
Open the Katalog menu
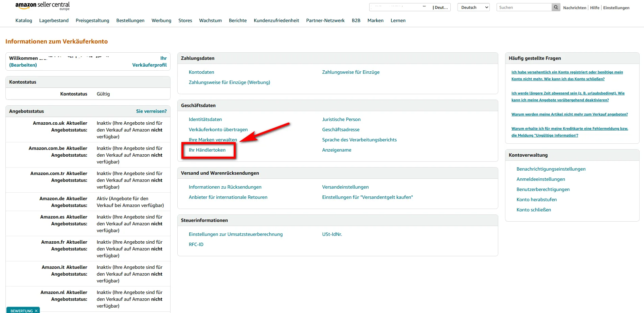pyautogui.click(x=24, y=20)
